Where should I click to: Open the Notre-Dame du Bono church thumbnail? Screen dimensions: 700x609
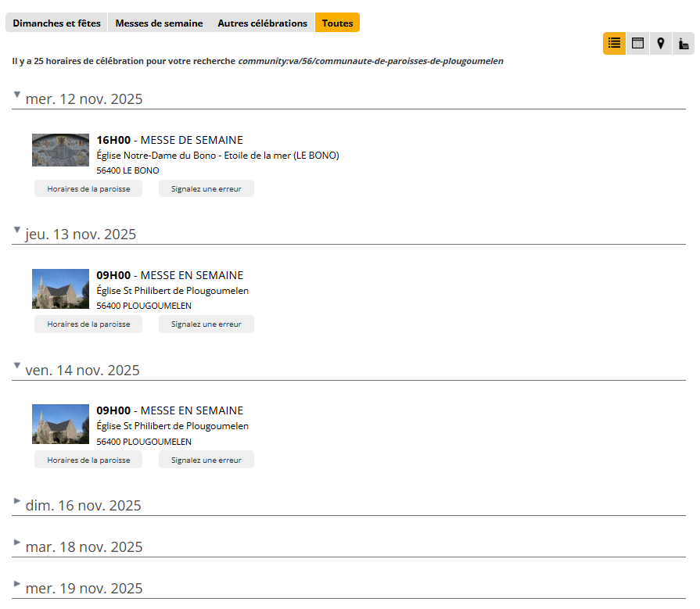click(x=61, y=150)
